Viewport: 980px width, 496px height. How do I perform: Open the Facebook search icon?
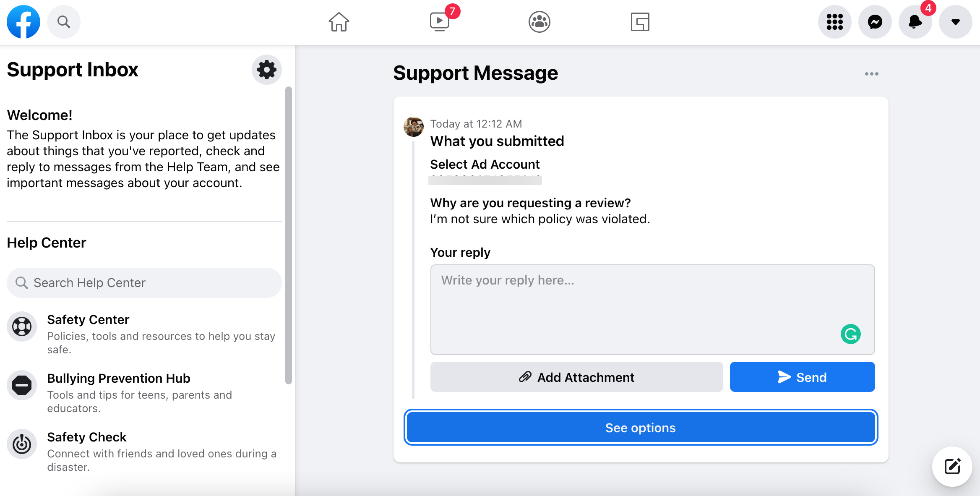point(63,22)
